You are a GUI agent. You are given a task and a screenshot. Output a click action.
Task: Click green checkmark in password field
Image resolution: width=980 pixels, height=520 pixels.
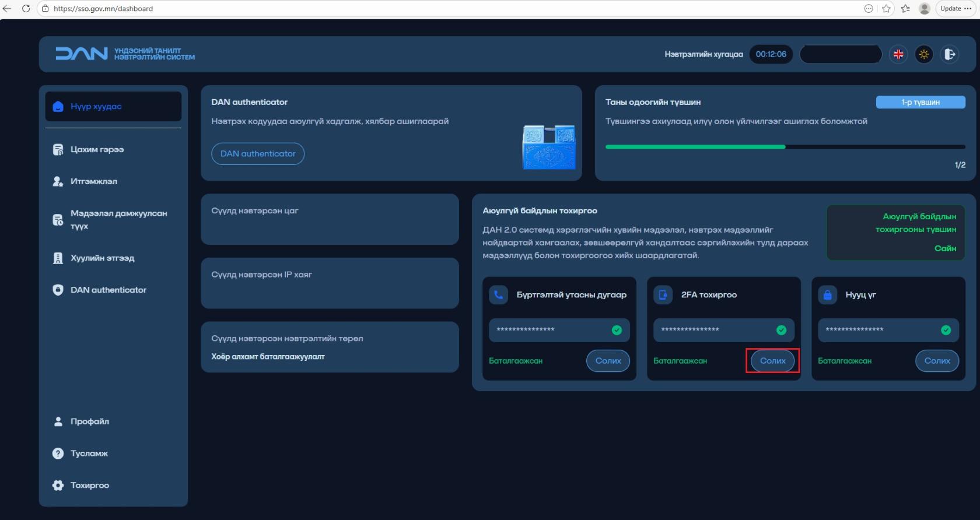(946, 331)
